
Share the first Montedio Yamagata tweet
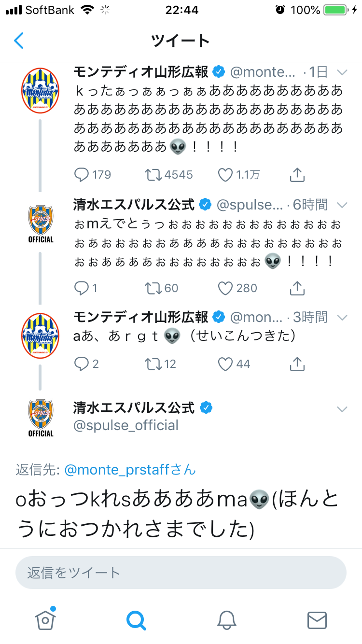pos(297,175)
